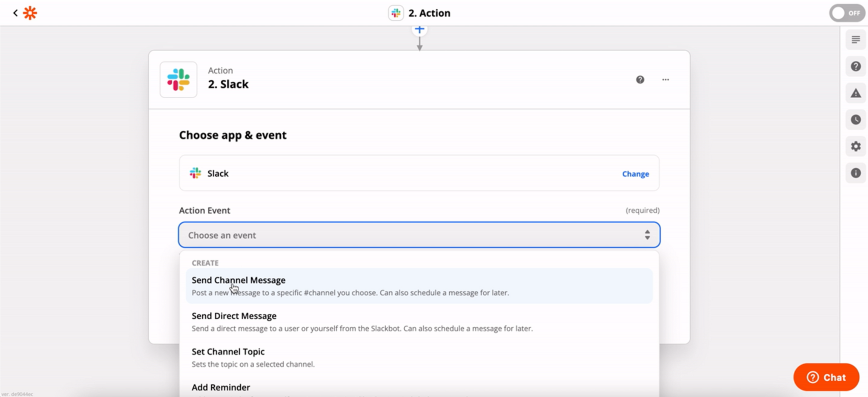Screen dimensions: 868x397
Task: Show warnings via the triangle alert icon
Action: coord(856,93)
